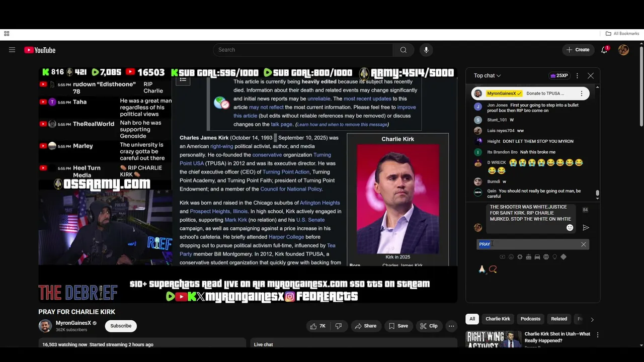Select smileys emoji category icon
The width and height of the screenshot is (644, 362).
click(x=511, y=257)
